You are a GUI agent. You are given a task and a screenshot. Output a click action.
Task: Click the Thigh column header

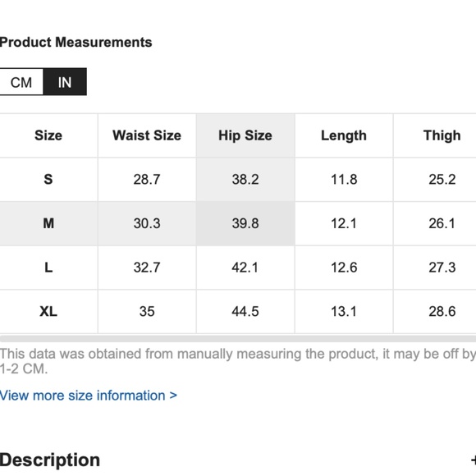(442, 135)
